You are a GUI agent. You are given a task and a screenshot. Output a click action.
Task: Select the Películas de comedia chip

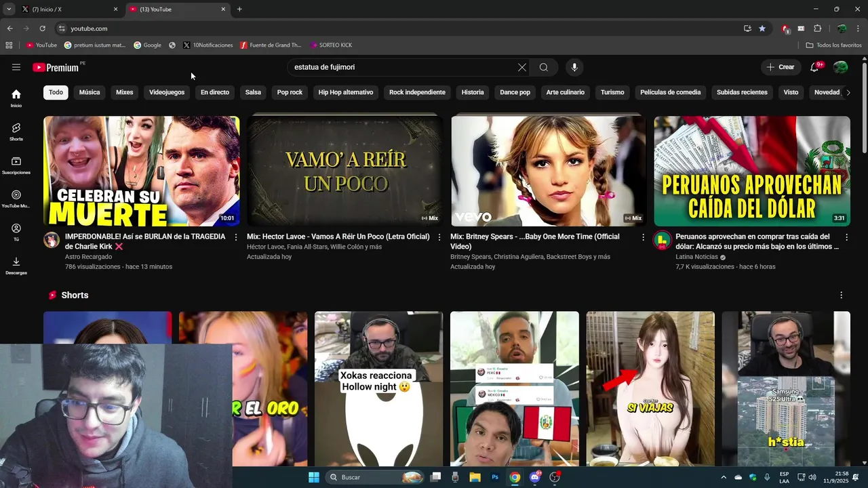(x=671, y=92)
